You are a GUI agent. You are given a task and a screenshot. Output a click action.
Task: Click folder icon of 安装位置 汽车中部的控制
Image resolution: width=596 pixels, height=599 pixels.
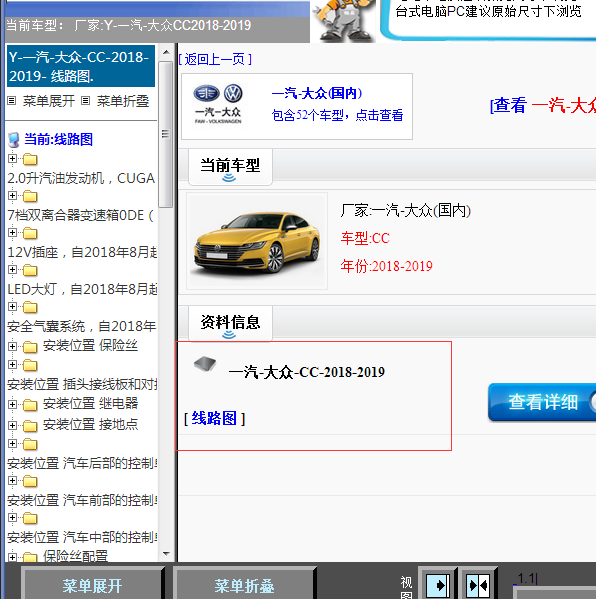[x=30, y=518]
